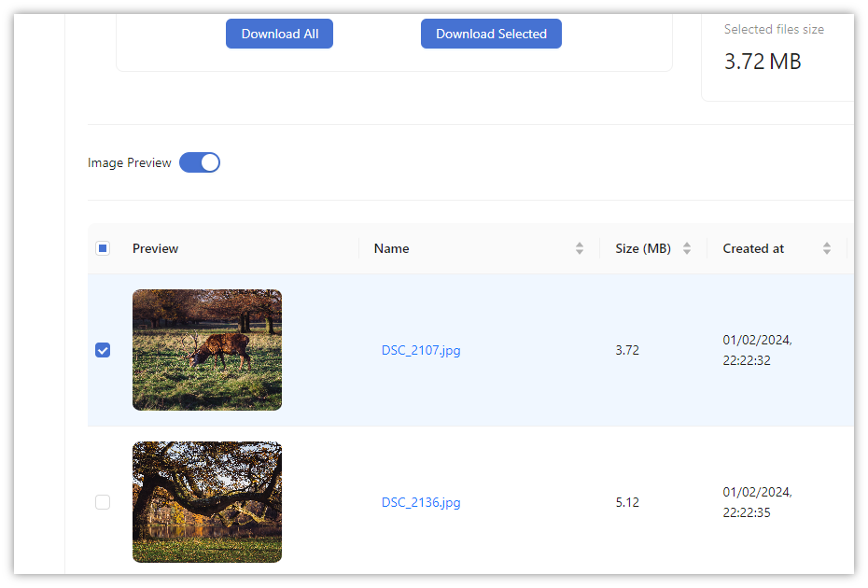Open the deer photo thumbnail preview
Viewport: 868px width, 588px height.
(207, 350)
